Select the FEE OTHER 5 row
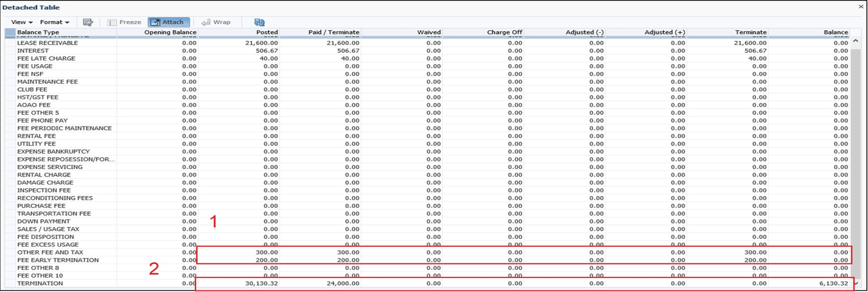 pos(427,113)
